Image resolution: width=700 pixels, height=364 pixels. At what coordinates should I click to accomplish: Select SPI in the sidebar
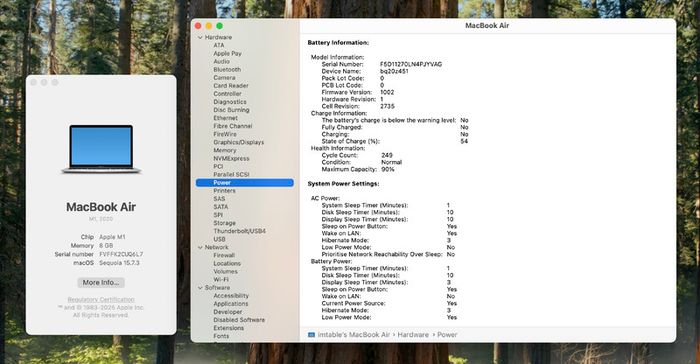click(x=218, y=215)
